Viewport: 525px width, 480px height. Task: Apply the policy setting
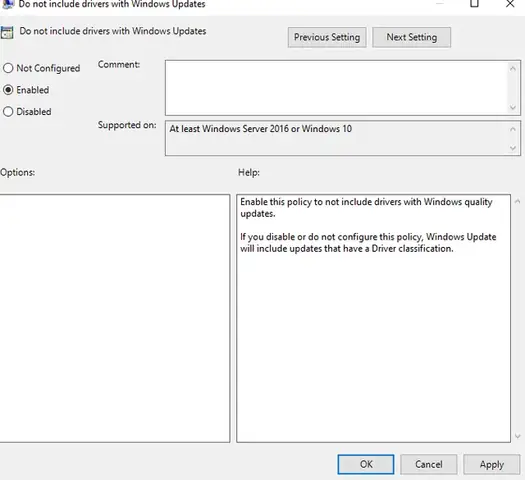(492, 464)
